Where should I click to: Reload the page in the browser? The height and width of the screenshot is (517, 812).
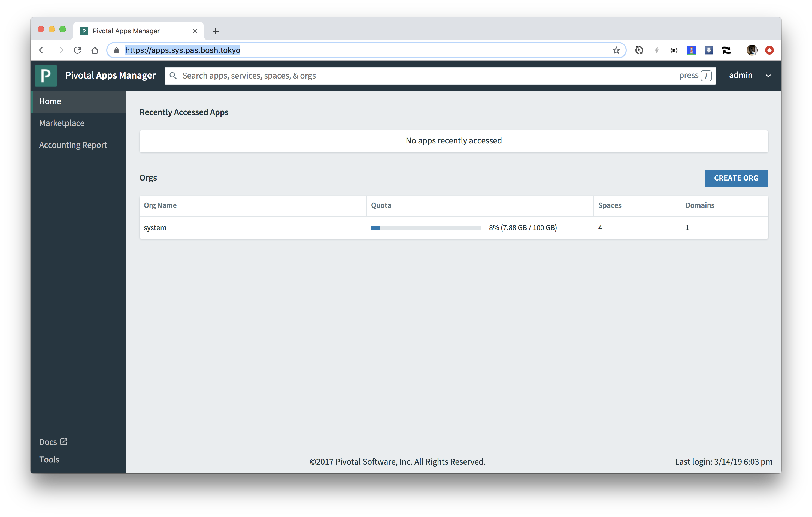pyautogui.click(x=78, y=50)
